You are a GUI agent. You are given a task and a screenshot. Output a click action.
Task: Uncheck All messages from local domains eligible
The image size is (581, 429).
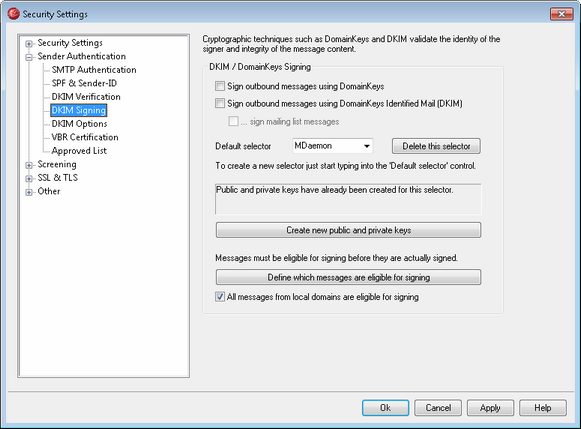(220, 296)
